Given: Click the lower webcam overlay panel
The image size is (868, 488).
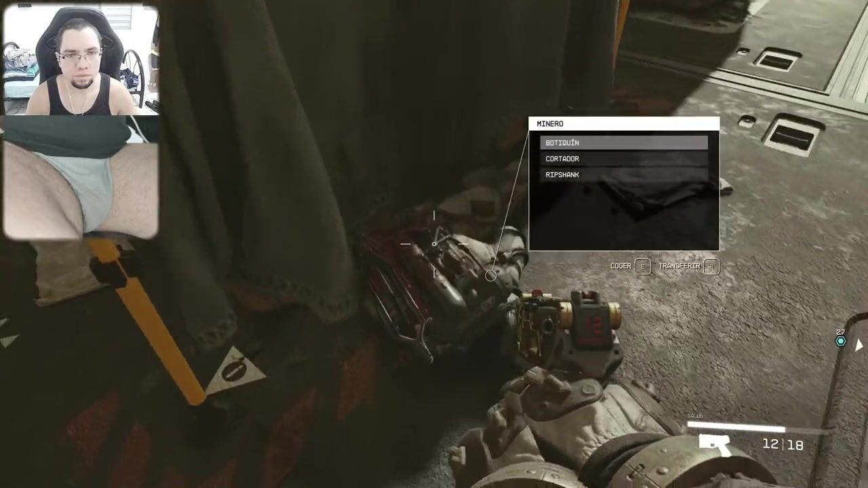Looking at the screenshot, I should tap(81, 178).
